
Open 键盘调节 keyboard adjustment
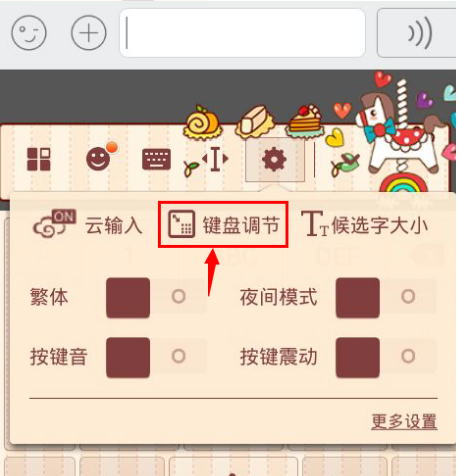click(x=223, y=224)
